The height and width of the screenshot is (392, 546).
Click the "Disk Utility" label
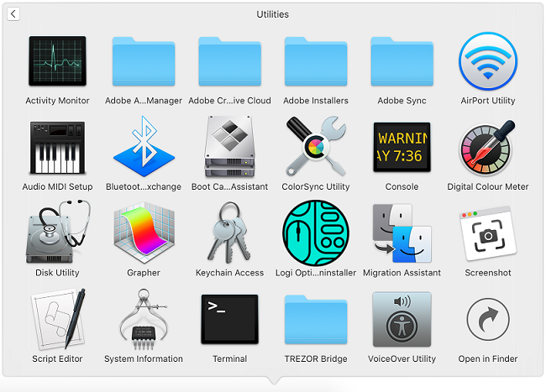(57, 273)
